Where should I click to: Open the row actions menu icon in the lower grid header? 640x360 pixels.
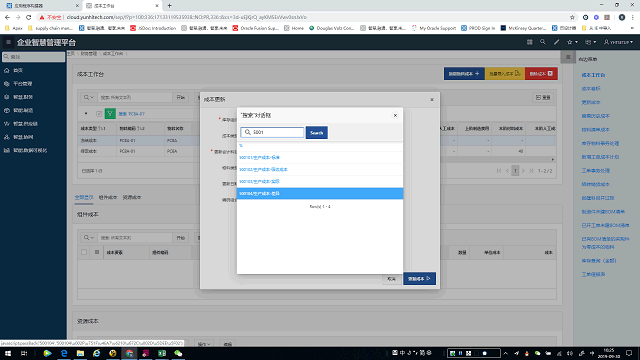(x=97, y=252)
